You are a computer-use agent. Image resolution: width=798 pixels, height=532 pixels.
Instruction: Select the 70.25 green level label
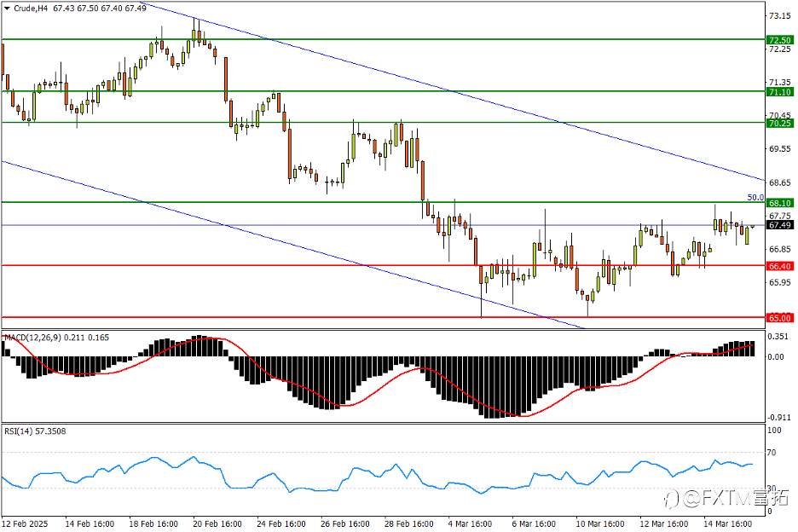pos(780,123)
